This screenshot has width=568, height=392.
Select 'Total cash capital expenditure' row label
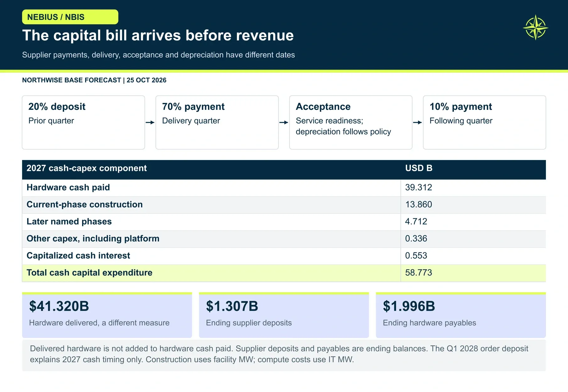89,273
